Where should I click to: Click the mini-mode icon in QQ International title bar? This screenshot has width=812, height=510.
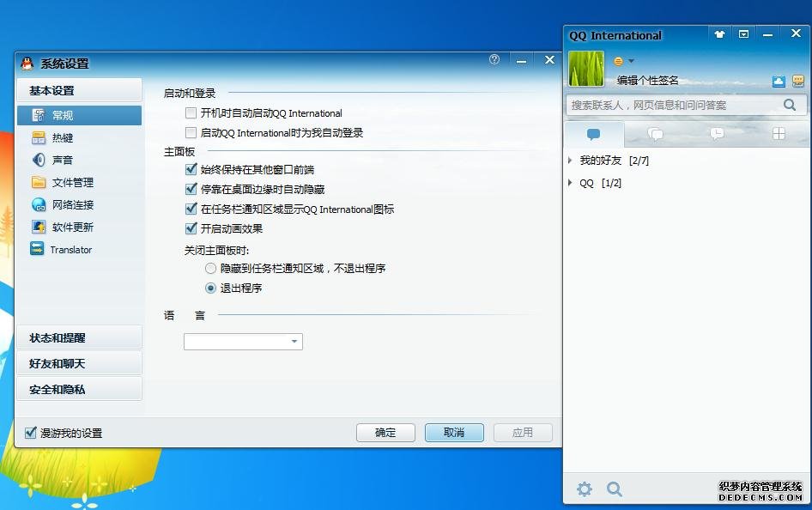point(743,34)
